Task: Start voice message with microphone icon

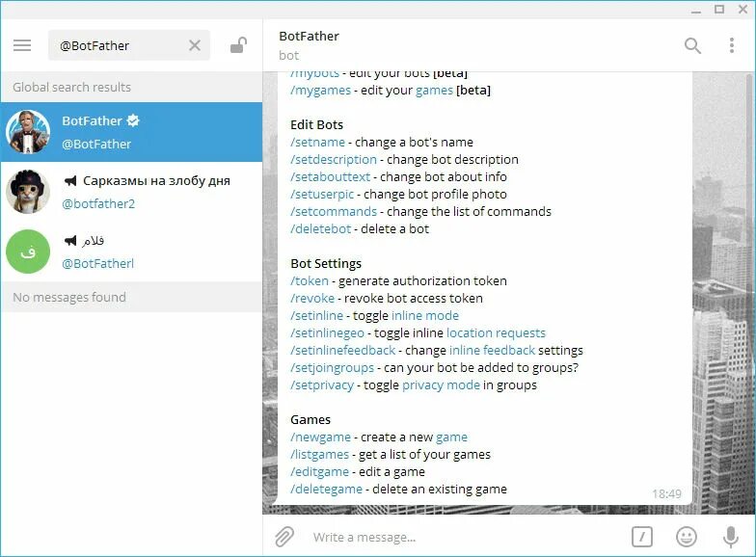Action: click(x=731, y=536)
